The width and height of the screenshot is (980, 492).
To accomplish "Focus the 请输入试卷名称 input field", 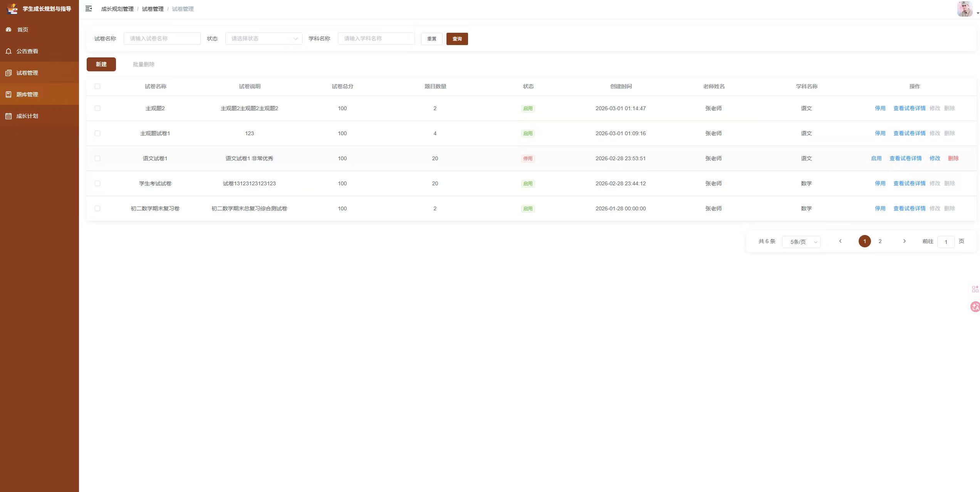I will point(162,39).
